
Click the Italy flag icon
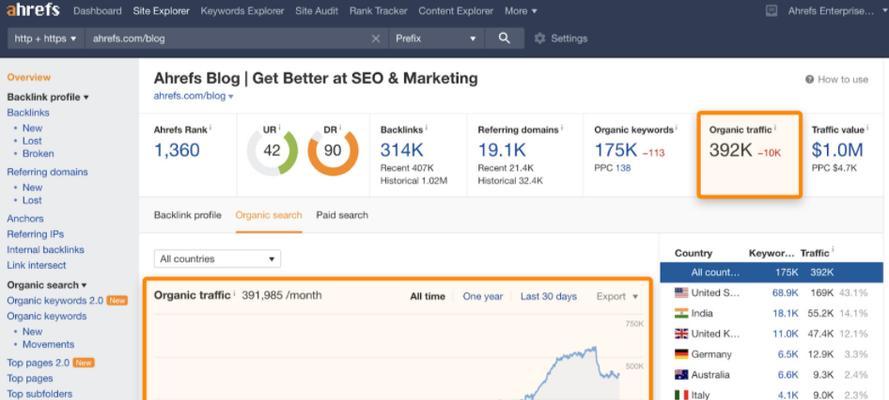pos(681,395)
